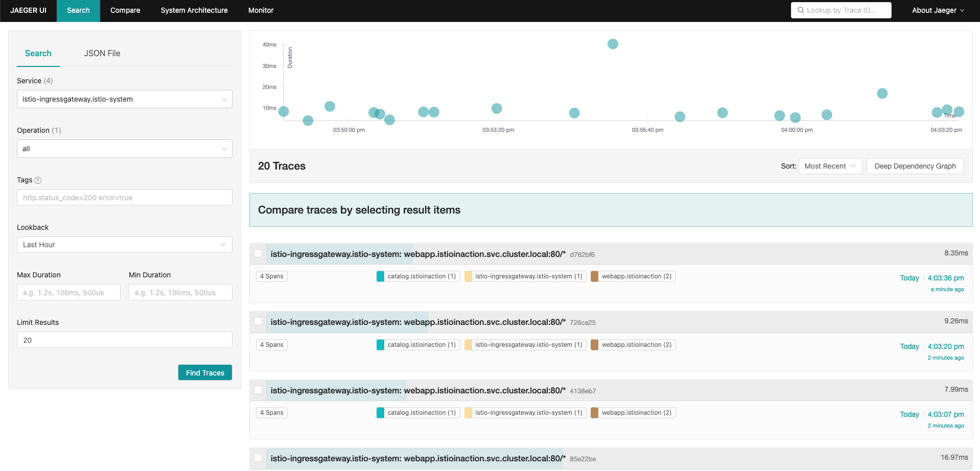Open trace 85e22be title link
980x471 pixels.
418,458
